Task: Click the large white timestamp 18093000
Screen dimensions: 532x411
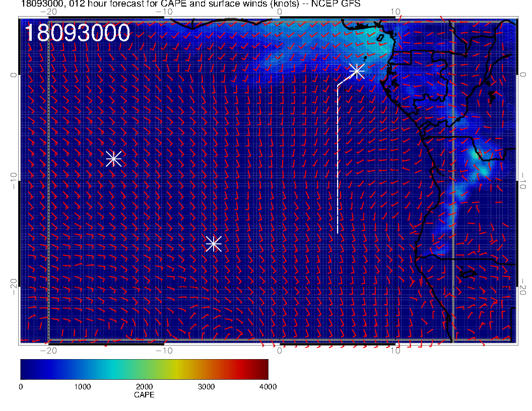Action: (x=78, y=33)
